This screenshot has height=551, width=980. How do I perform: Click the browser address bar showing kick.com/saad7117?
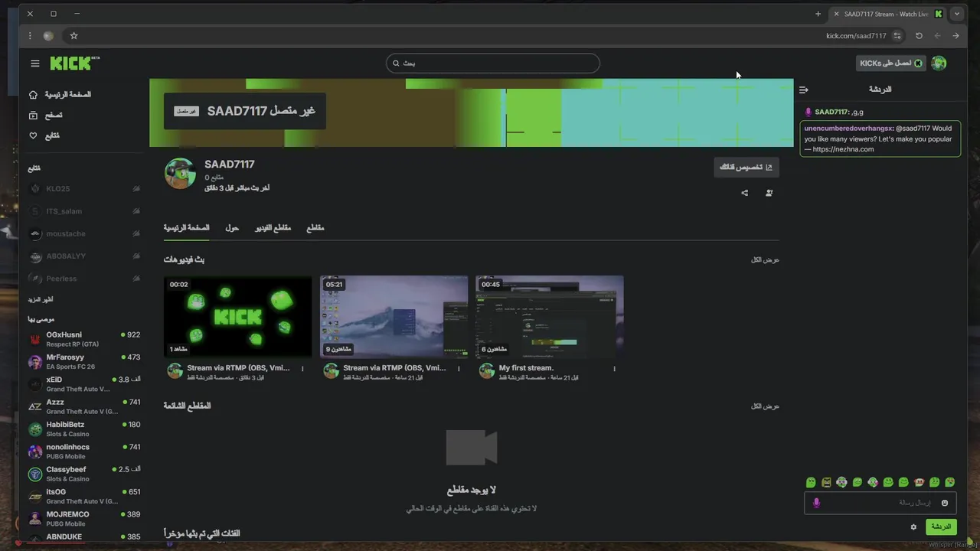pyautogui.click(x=856, y=35)
